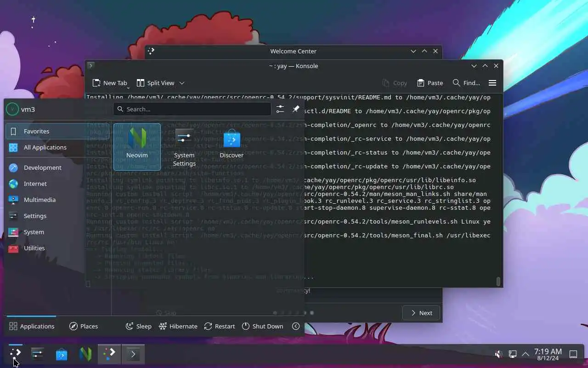Open the Development category
The width and height of the screenshot is (588, 368).
click(x=57, y=167)
